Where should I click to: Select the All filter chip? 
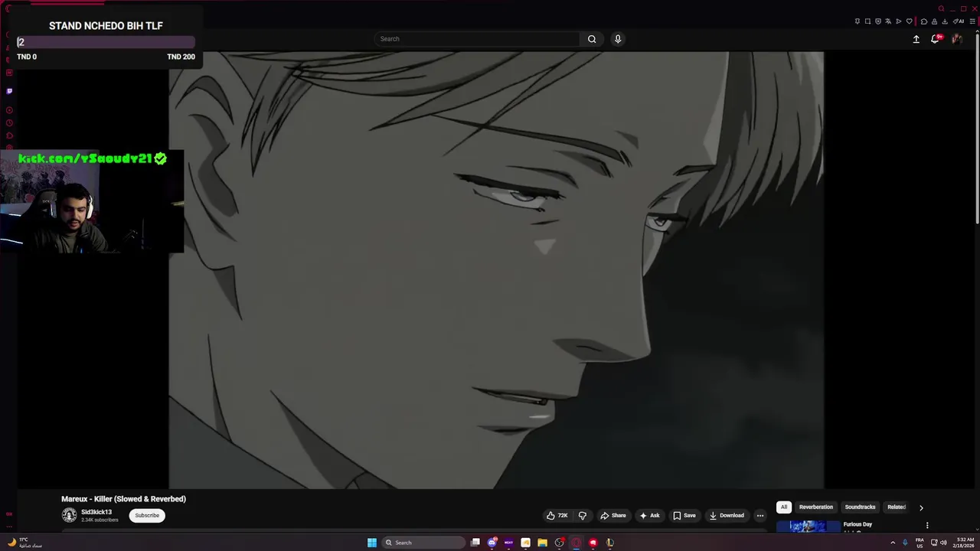(784, 507)
